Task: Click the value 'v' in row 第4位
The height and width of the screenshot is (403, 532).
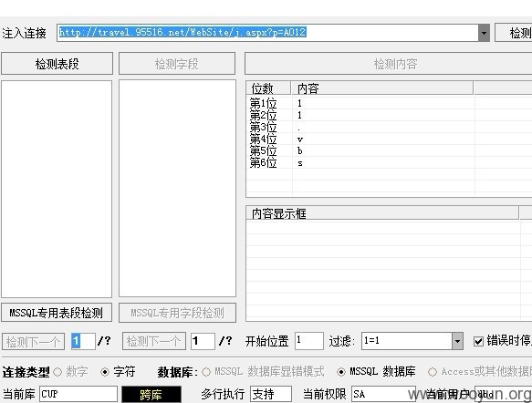Action: click(x=300, y=139)
